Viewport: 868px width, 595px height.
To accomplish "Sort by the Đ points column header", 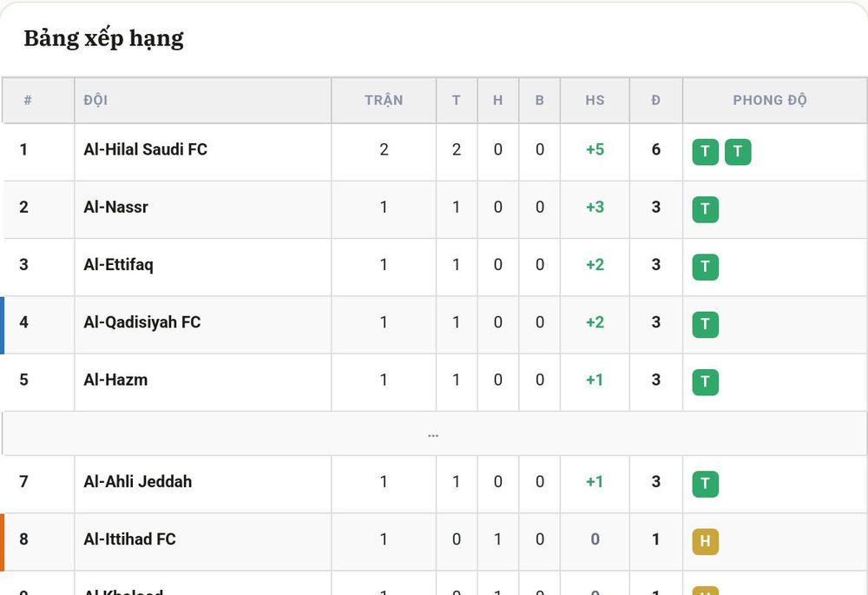I will (x=656, y=100).
